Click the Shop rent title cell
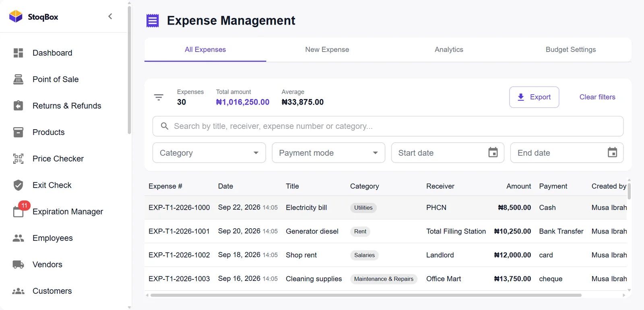The image size is (644, 310). click(x=301, y=255)
